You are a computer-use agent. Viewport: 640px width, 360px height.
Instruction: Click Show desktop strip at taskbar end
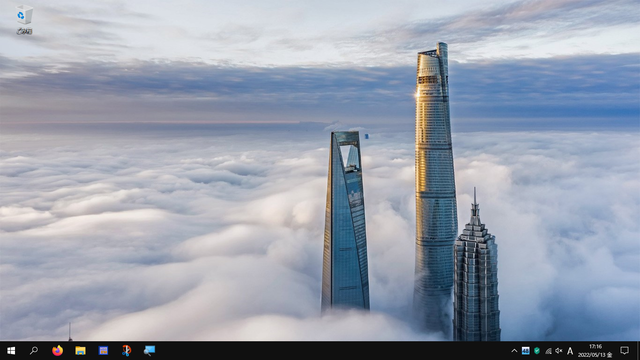[x=638, y=351]
